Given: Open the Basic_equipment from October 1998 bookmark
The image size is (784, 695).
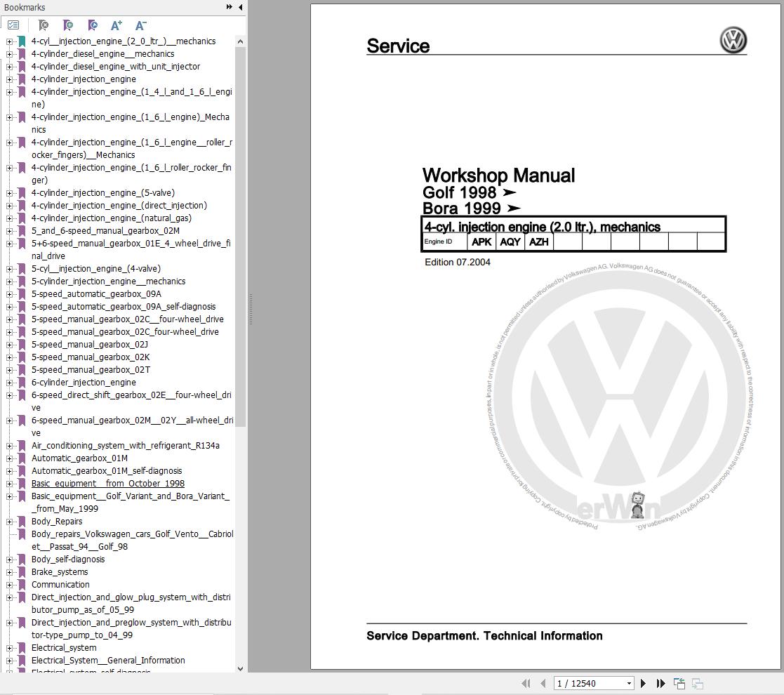Looking at the screenshot, I should [x=107, y=484].
